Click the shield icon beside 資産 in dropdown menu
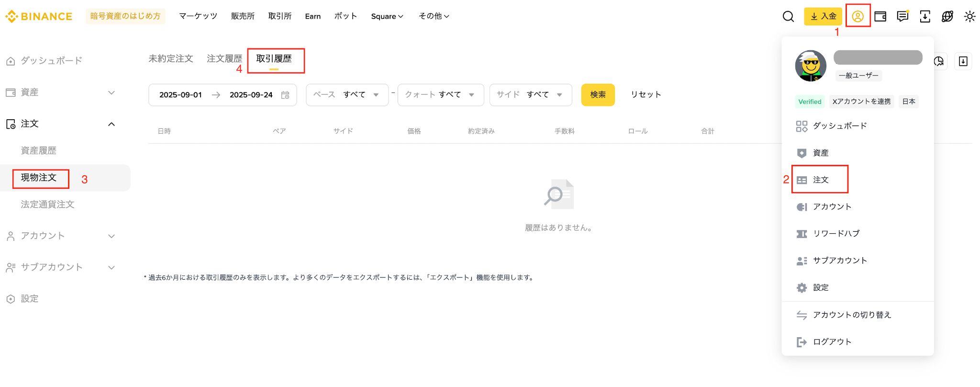Viewport: 980px width, 387px height. pyautogui.click(x=802, y=153)
